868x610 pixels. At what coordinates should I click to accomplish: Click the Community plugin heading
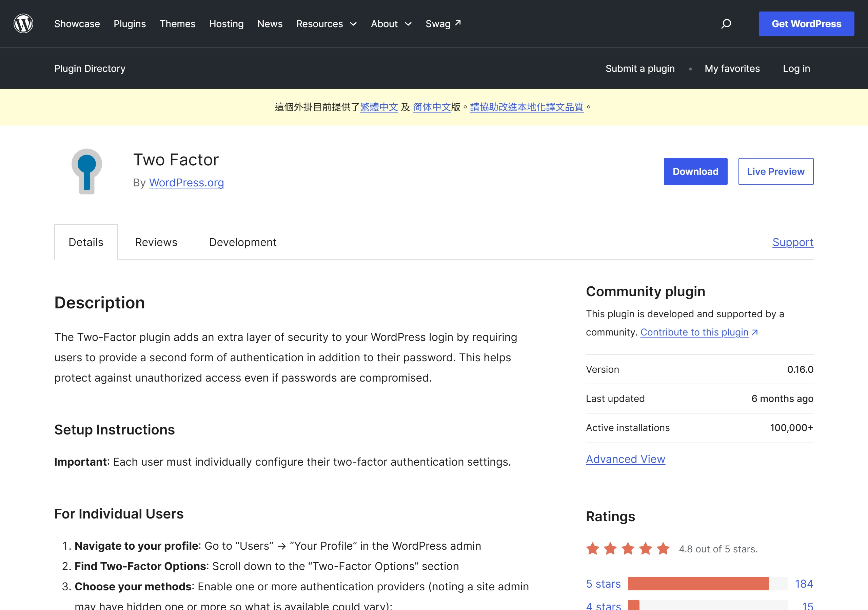click(x=645, y=291)
